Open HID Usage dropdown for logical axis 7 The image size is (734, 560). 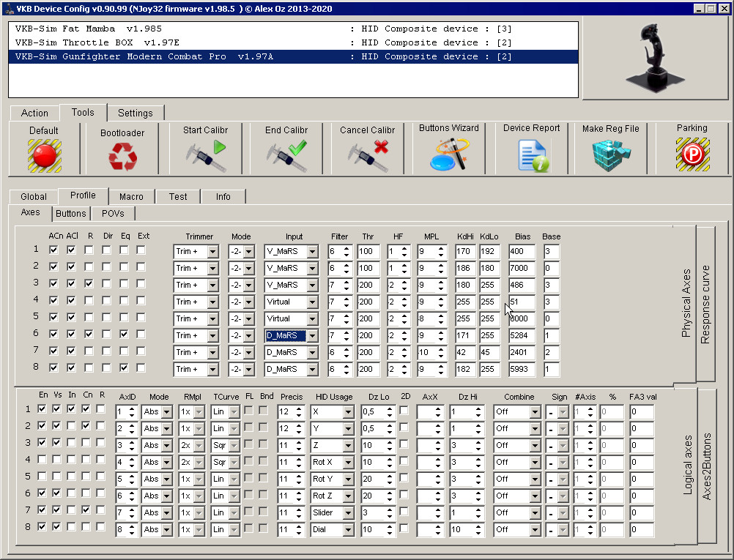pos(348,512)
